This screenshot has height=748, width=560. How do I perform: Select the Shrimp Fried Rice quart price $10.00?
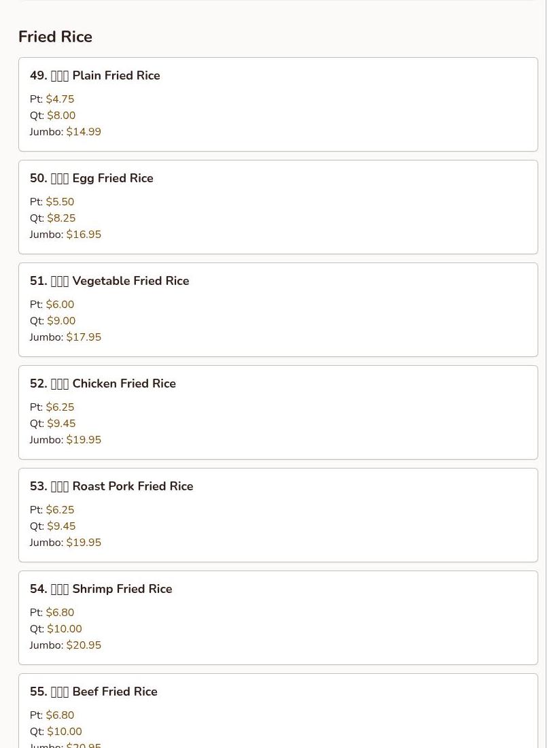(x=64, y=629)
